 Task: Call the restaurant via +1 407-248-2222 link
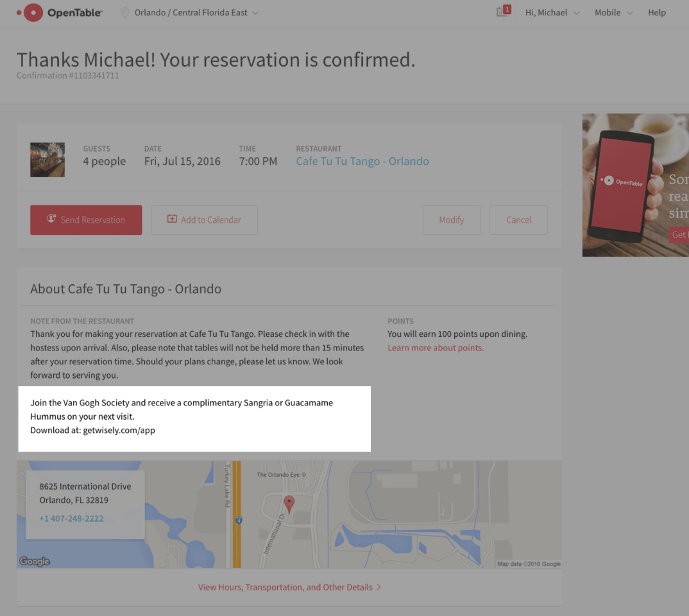pos(71,518)
